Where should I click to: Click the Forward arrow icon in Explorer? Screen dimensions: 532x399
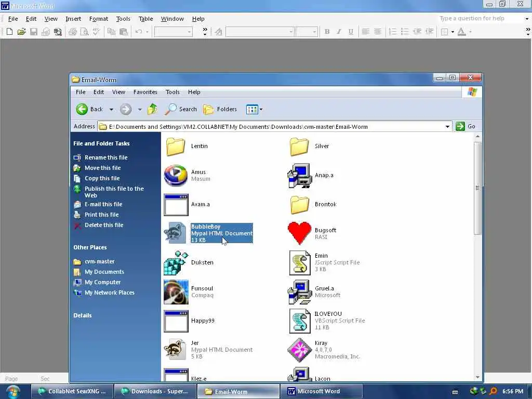pos(126,109)
